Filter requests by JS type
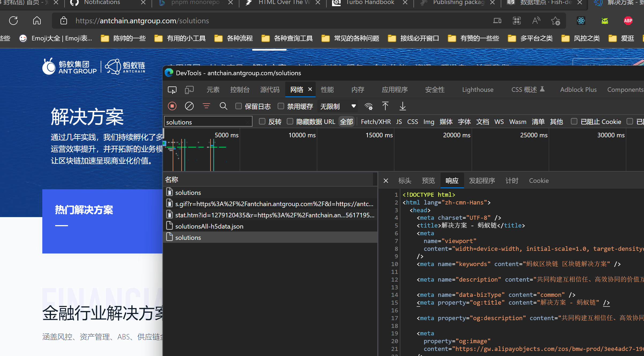 pos(399,122)
